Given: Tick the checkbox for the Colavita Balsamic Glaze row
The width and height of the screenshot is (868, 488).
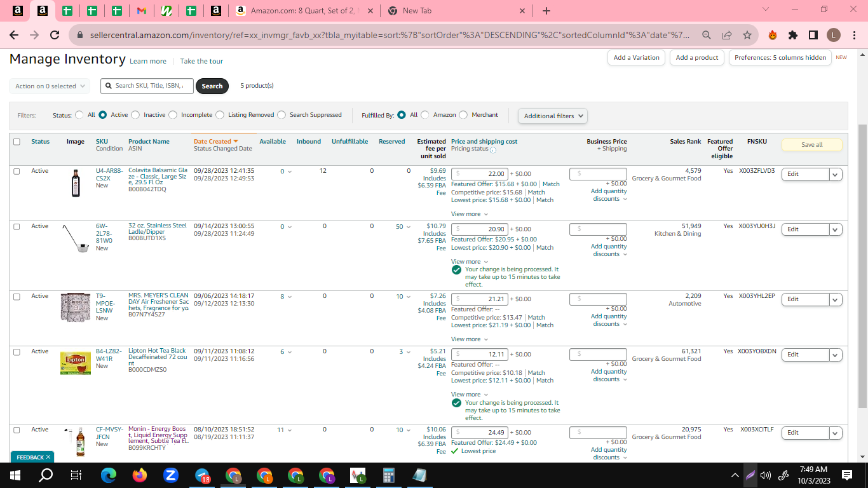Looking at the screenshot, I should (x=17, y=171).
